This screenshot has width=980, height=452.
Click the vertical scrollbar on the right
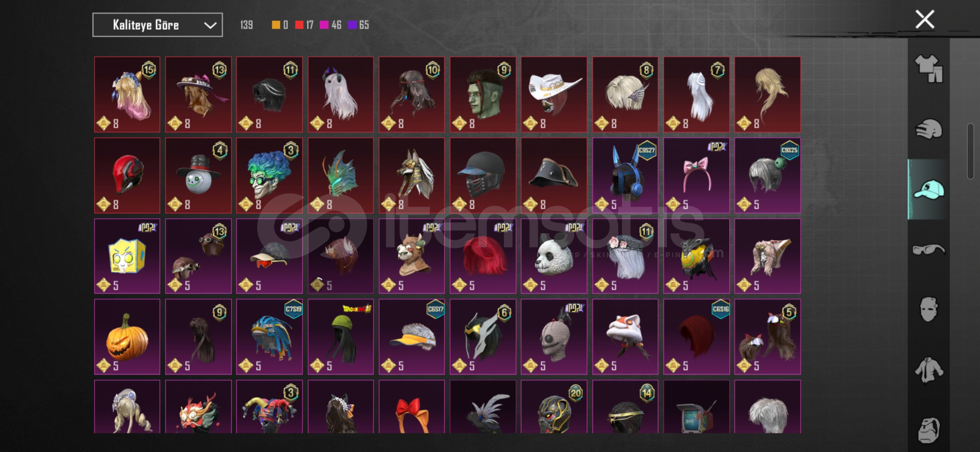[x=970, y=151]
